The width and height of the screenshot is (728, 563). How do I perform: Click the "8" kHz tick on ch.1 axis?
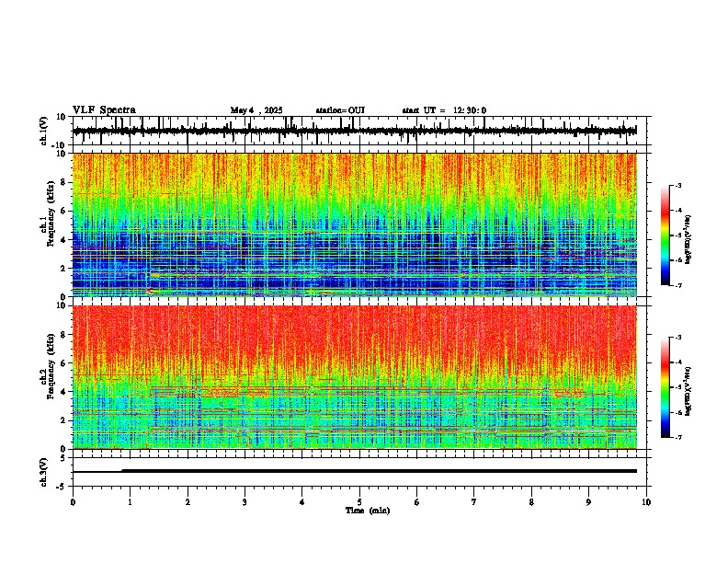point(64,182)
